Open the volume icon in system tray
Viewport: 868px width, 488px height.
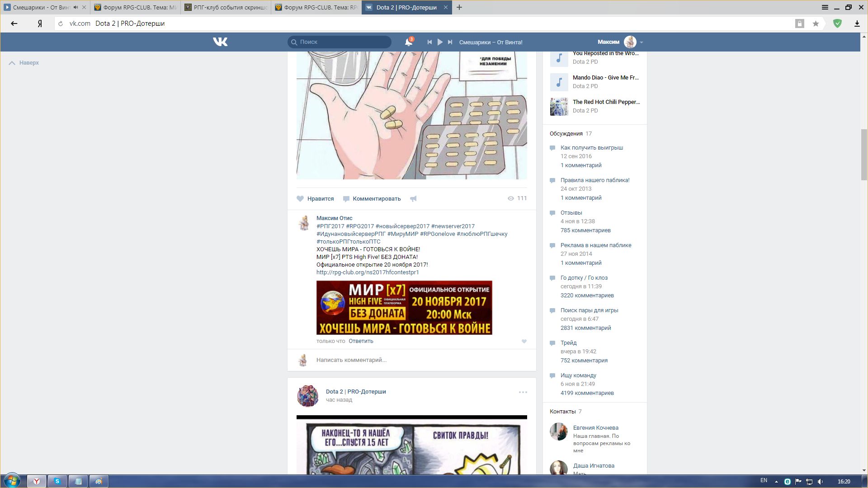tap(821, 482)
